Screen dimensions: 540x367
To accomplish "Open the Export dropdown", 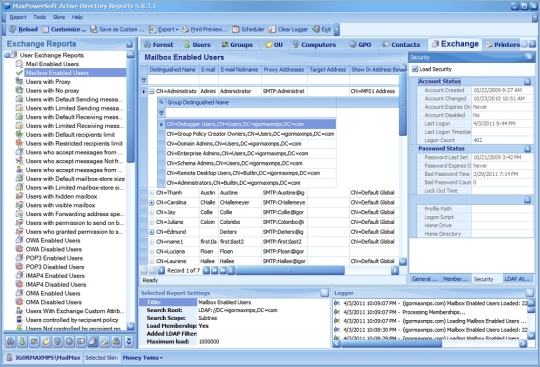I will [x=164, y=30].
